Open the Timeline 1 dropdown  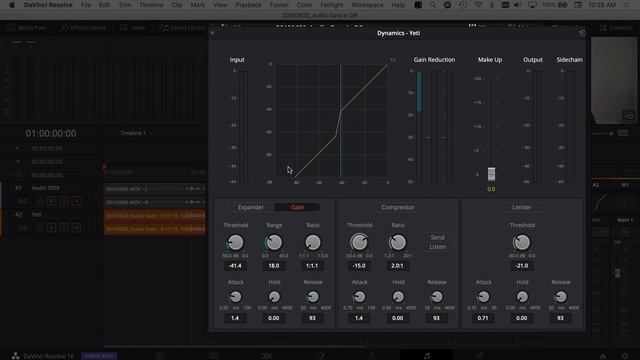point(136,133)
